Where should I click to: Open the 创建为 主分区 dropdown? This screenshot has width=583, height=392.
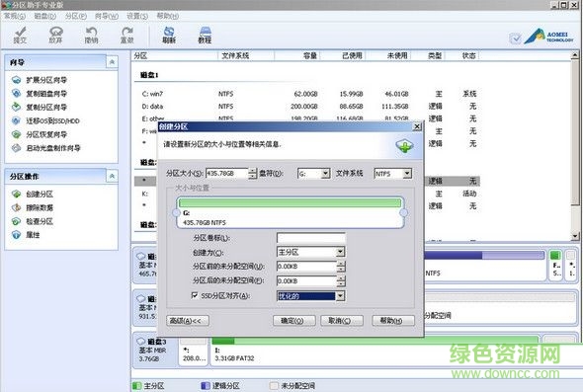[340, 253]
